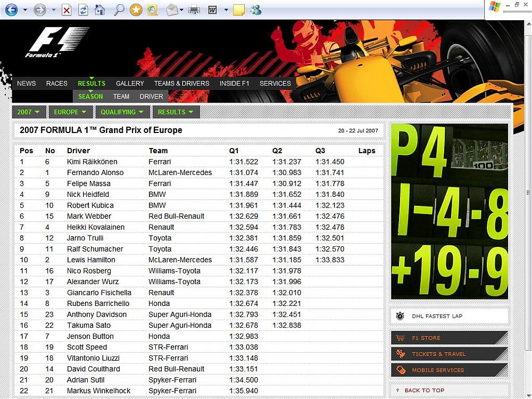Open browsing History icon
This screenshot has height=399, width=532.
pos(153,10)
